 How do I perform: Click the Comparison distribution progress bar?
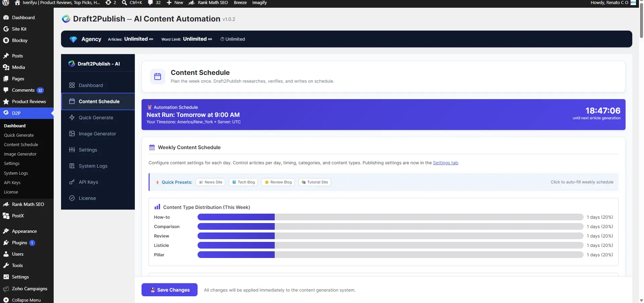point(390,226)
